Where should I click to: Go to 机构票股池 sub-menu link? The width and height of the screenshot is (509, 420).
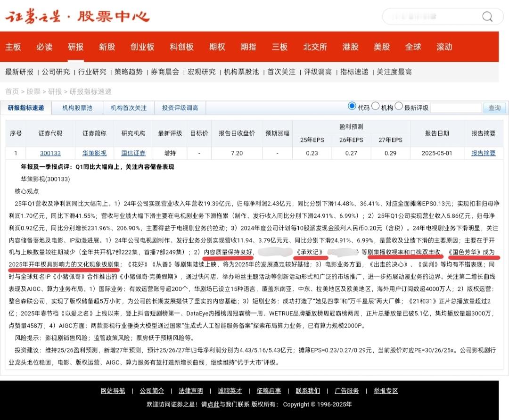click(x=241, y=72)
